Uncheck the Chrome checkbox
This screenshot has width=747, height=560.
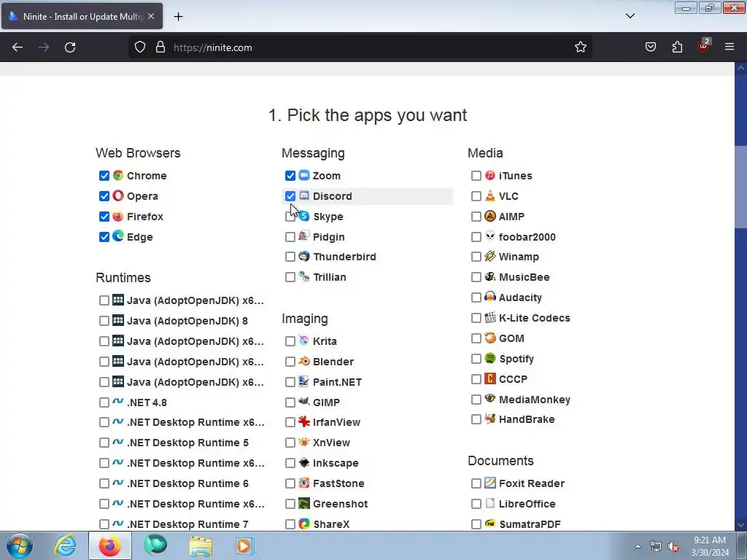pos(104,176)
